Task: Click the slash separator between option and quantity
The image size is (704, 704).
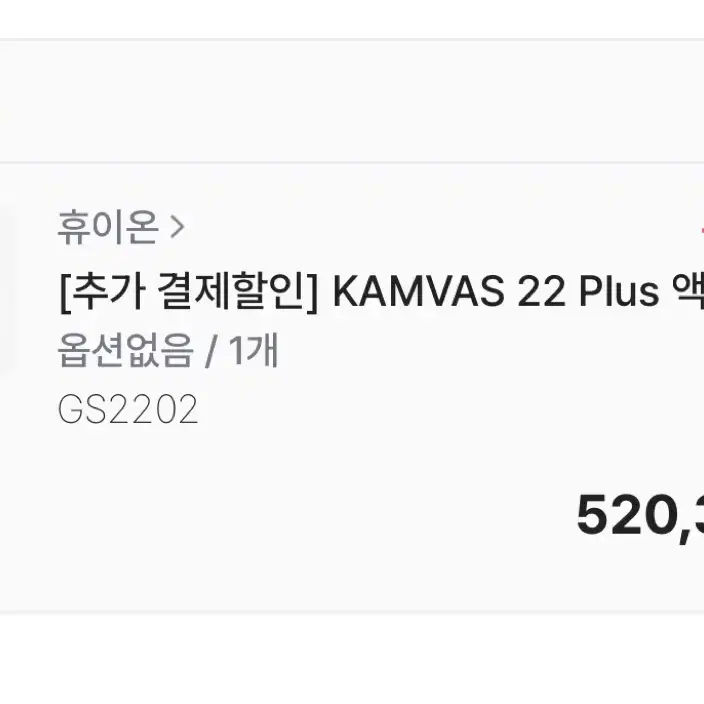Action: 211,351
